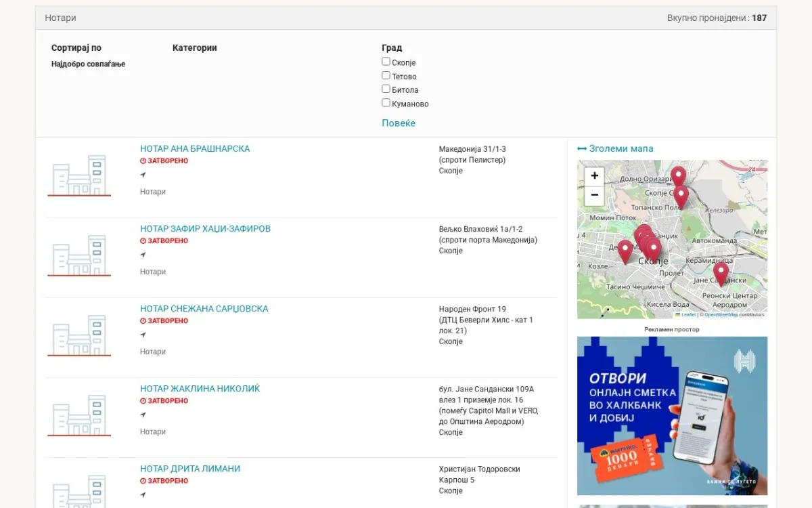Open listing НОТАР СНЕЖАНА САРЏОВСКА

click(x=204, y=309)
